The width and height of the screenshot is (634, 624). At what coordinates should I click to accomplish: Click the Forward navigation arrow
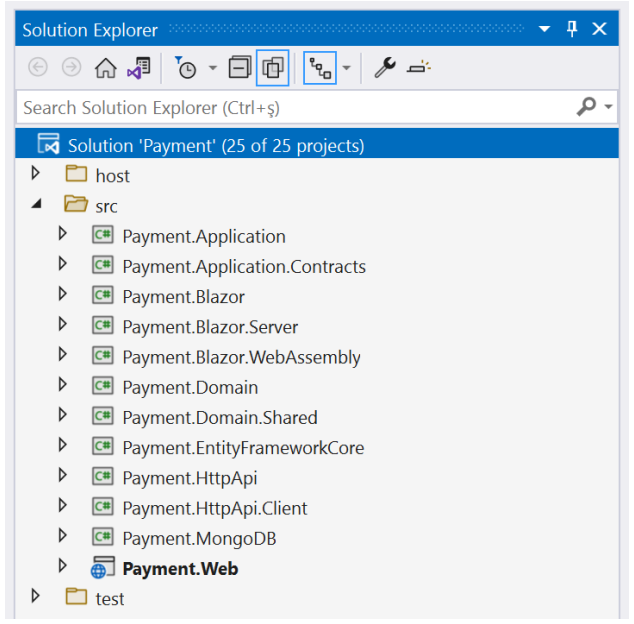[x=72, y=67]
